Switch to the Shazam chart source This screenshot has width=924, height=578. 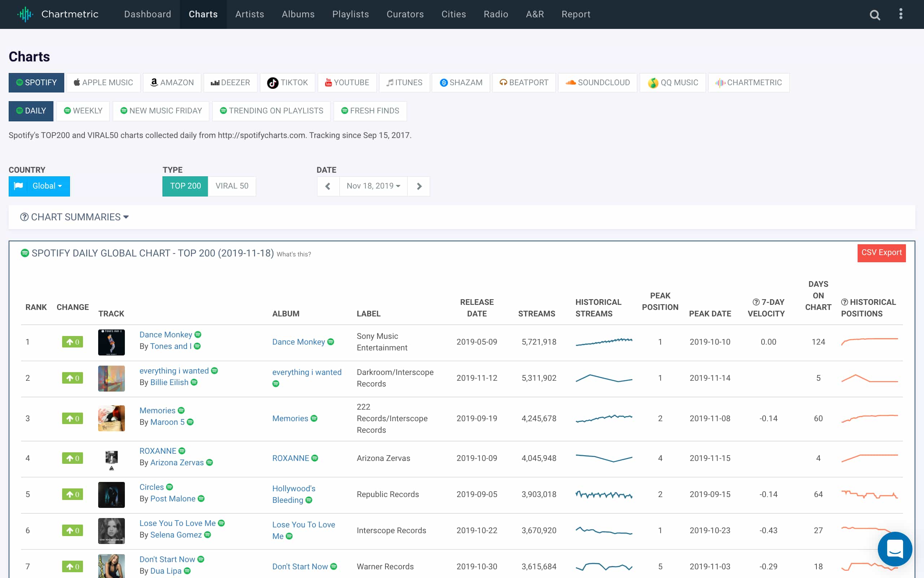[x=461, y=83]
